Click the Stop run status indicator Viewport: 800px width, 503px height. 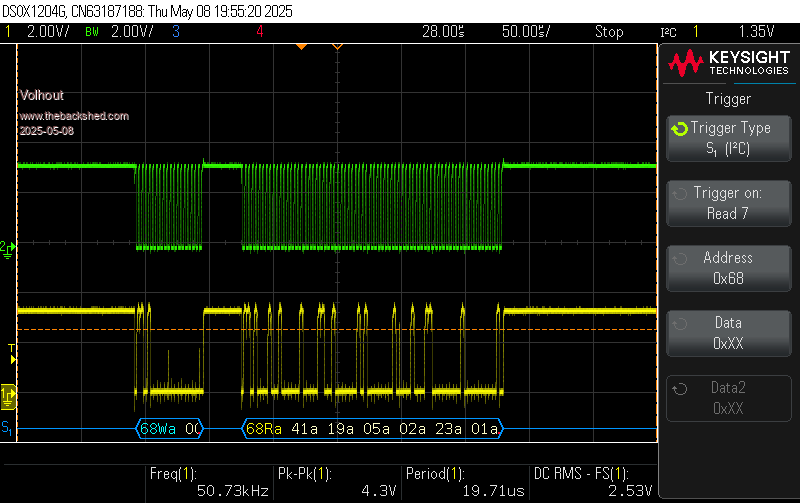click(608, 32)
